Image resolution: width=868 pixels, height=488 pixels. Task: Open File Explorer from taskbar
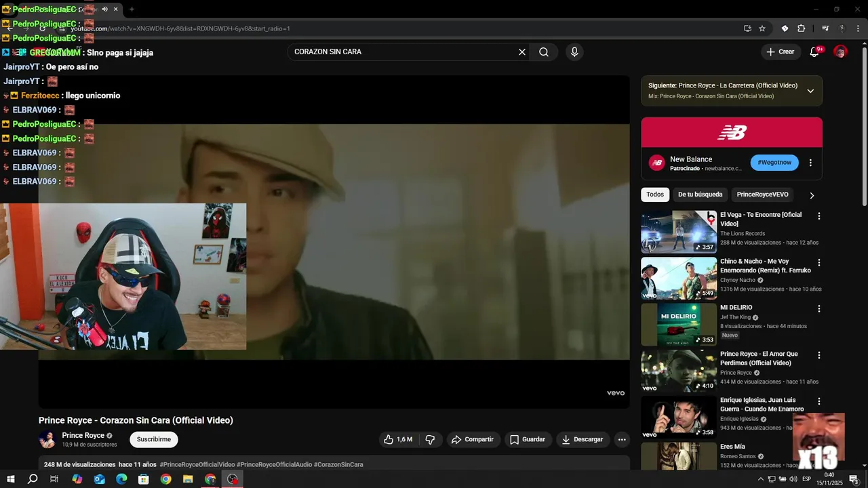pyautogui.click(x=188, y=479)
